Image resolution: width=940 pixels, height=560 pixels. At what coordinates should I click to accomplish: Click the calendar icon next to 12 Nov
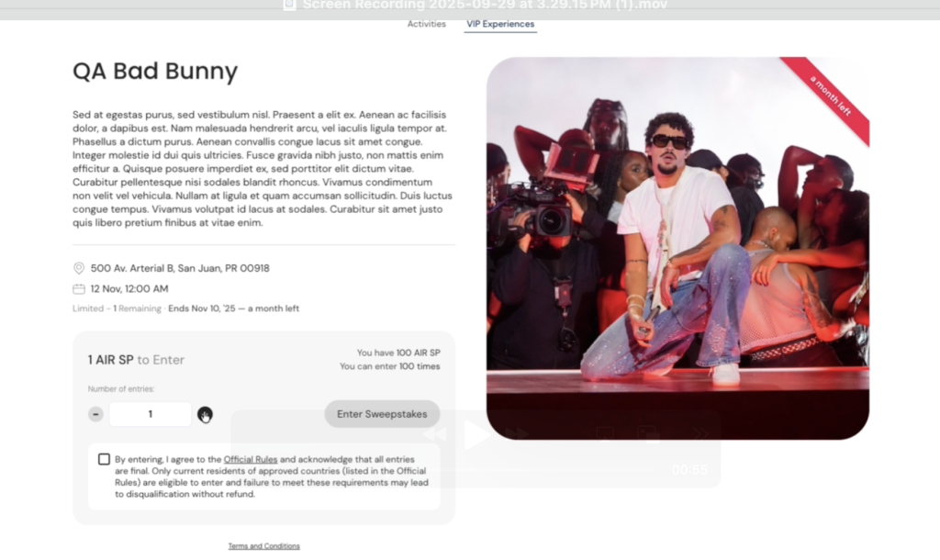tap(79, 288)
